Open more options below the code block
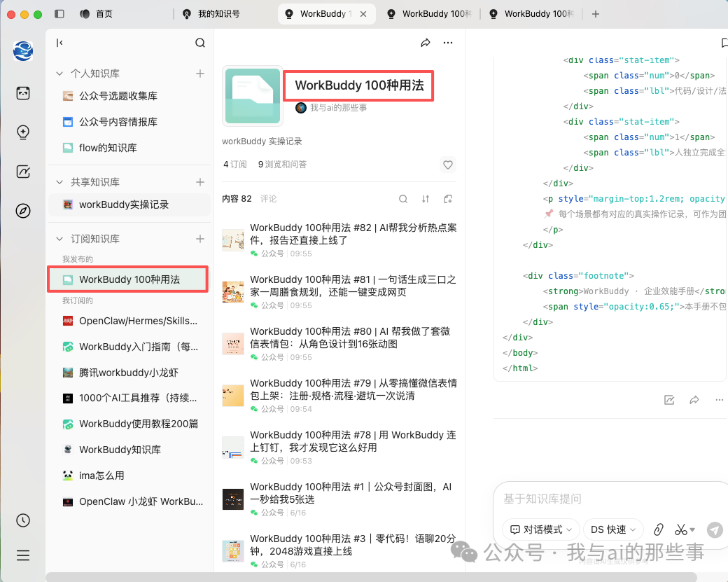Screen dimensions: 728x582 point(719,400)
